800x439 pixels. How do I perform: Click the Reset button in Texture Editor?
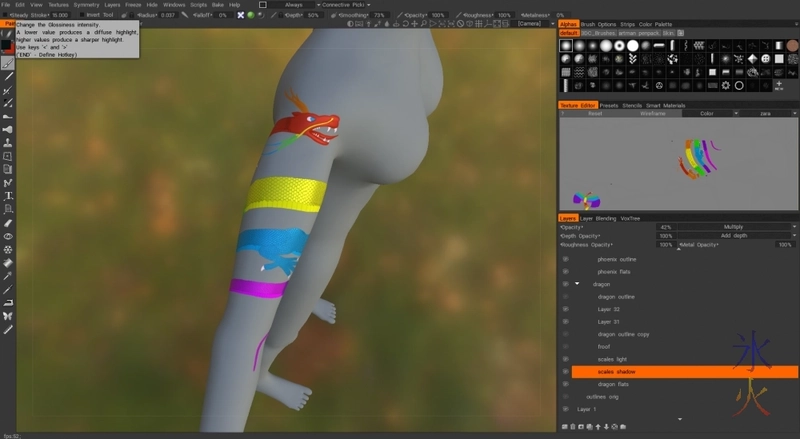594,113
